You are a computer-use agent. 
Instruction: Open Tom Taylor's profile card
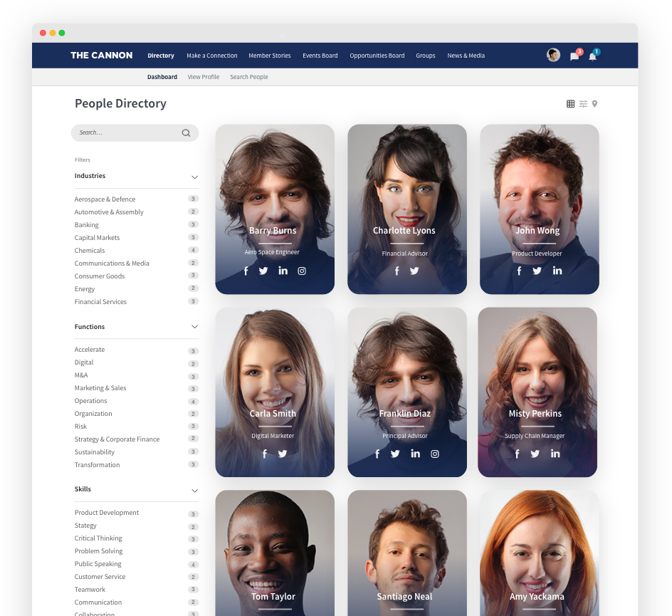pyautogui.click(x=275, y=553)
